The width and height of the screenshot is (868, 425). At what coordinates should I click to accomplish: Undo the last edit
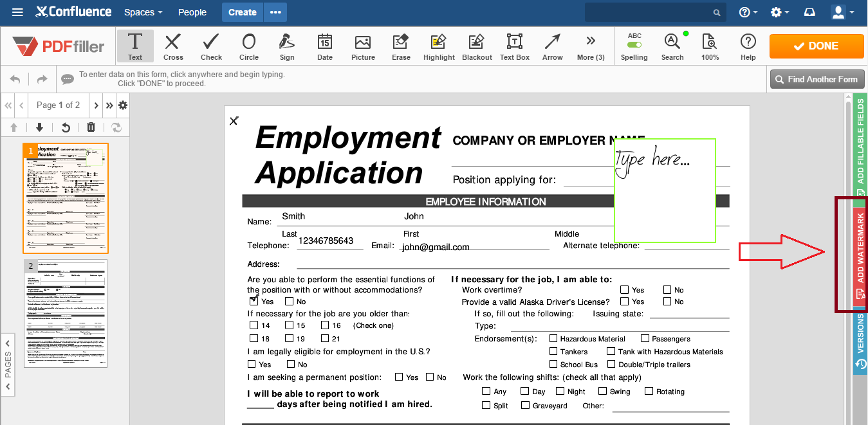pyautogui.click(x=15, y=79)
